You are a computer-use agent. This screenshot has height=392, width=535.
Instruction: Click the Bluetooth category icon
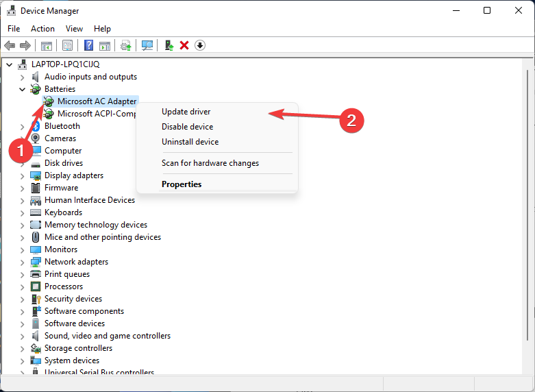[x=36, y=126]
